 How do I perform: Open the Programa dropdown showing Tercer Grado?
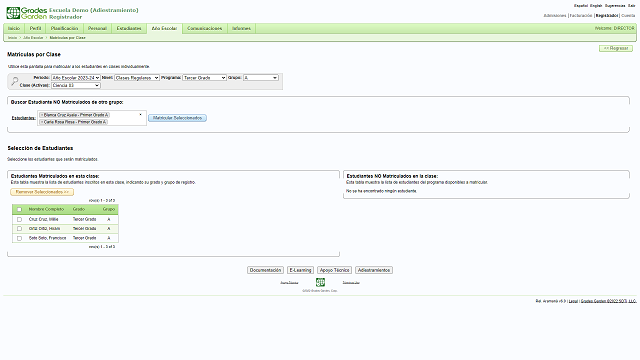point(204,78)
